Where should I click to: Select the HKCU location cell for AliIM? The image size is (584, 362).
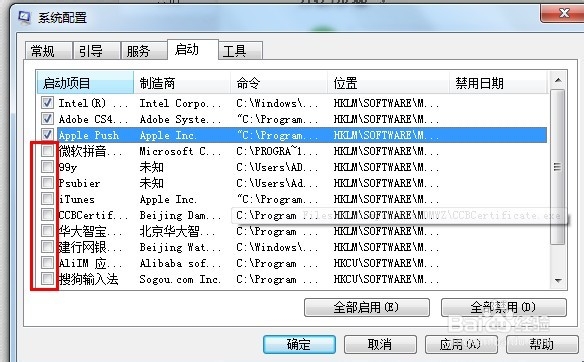pyautogui.click(x=386, y=263)
